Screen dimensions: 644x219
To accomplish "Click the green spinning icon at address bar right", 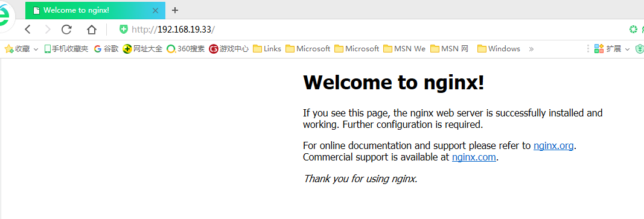I will [633, 29].
